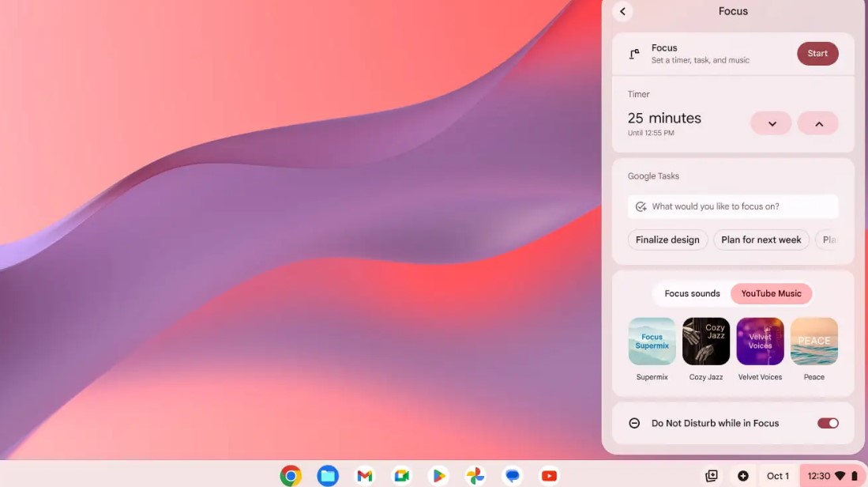Select the 'Plan for next week' task chip
The width and height of the screenshot is (868, 487).
(761, 240)
